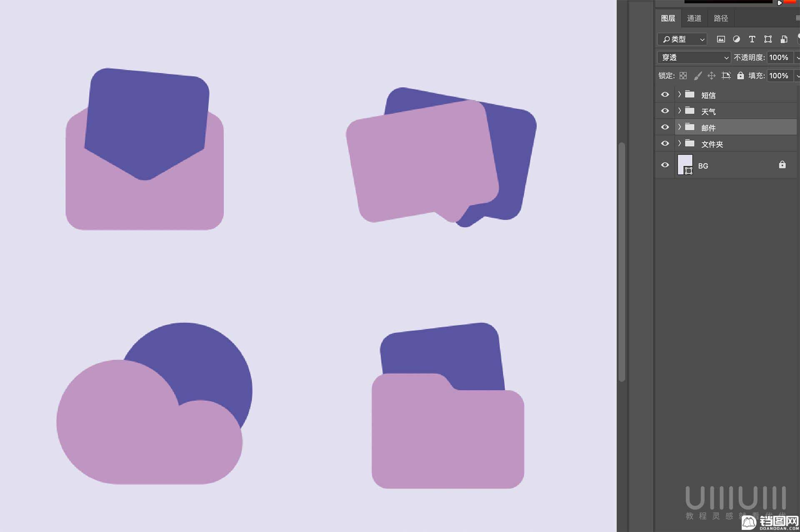Open the 穿透 blend mode dropdown
The image size is (800, 532).
pyautogui.click(x=694, y=57)
